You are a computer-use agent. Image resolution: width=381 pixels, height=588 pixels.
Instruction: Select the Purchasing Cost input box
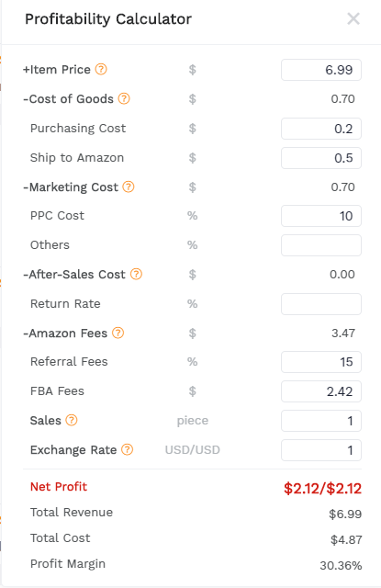(x=321, y=129)
